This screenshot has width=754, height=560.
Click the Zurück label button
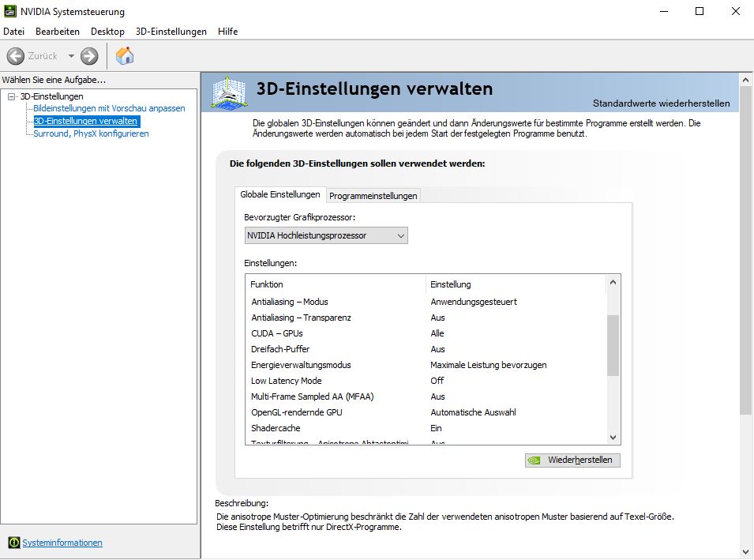pos(43,56)
